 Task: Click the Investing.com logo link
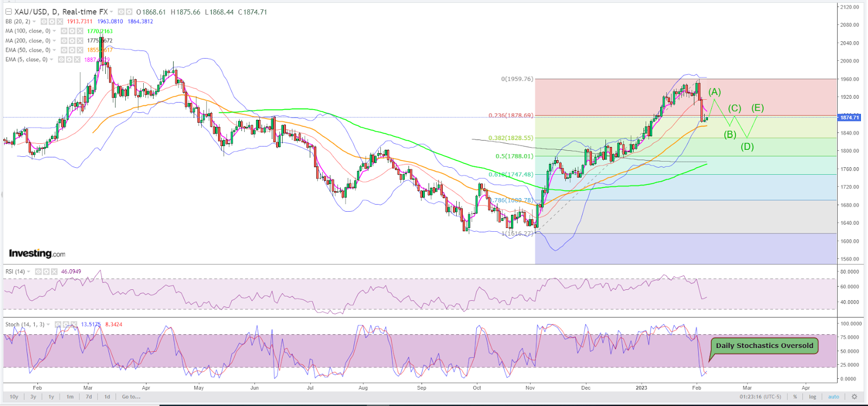(x=37, y=253)
